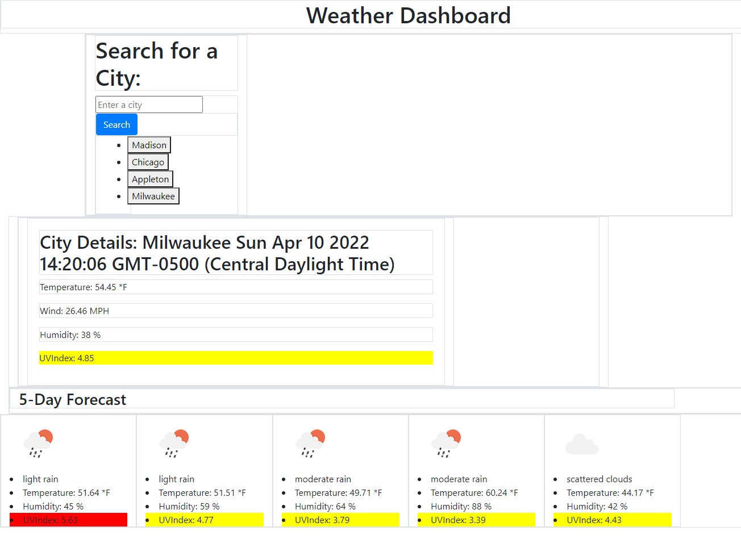741x560 pixels.
Task: Click the scattered clouds icon on last forecast card
Action: (581, 444)
